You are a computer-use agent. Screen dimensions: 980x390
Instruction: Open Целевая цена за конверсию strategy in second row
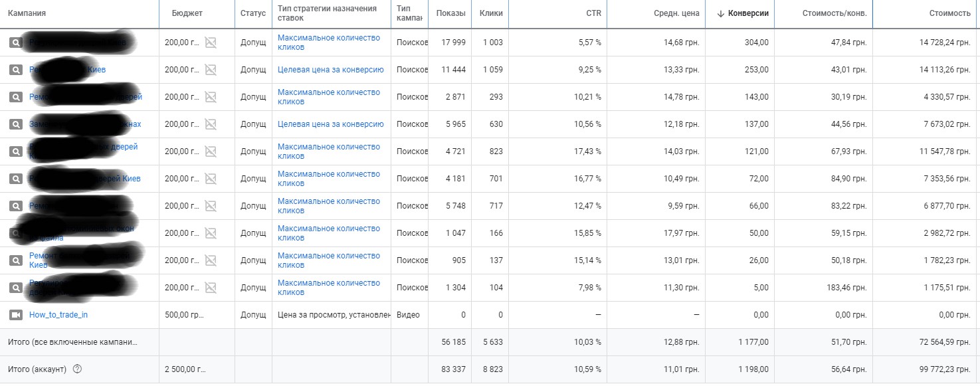click(331, 70)
